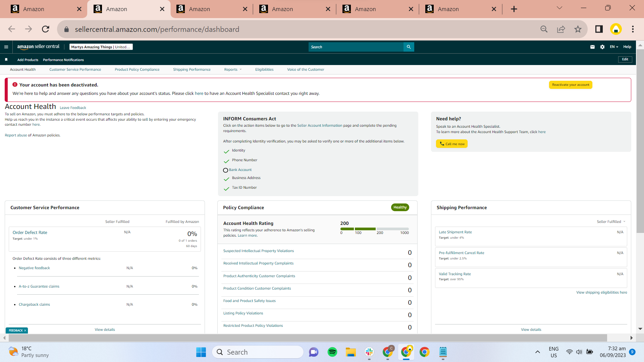Open View shipping eligibilities here link

tap(602, 292)
